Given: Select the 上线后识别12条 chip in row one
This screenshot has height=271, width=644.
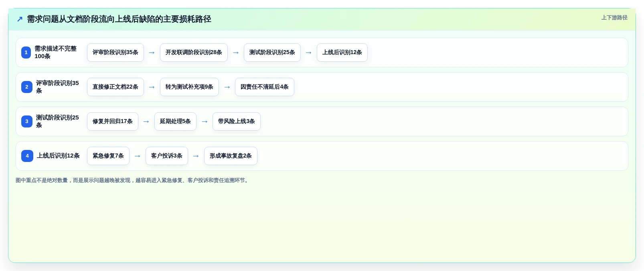Looking at the screenshot, I should click(342, 53).
